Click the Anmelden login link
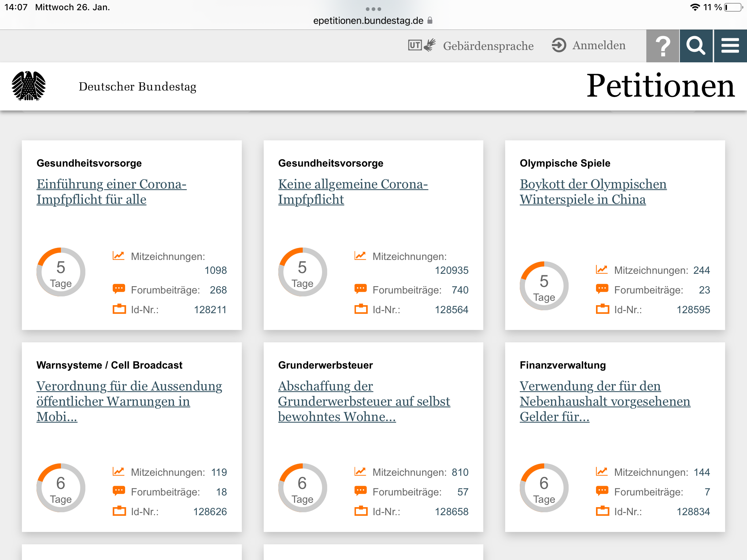The width and height of the screenshot is (747, 560). coord(599,45)
